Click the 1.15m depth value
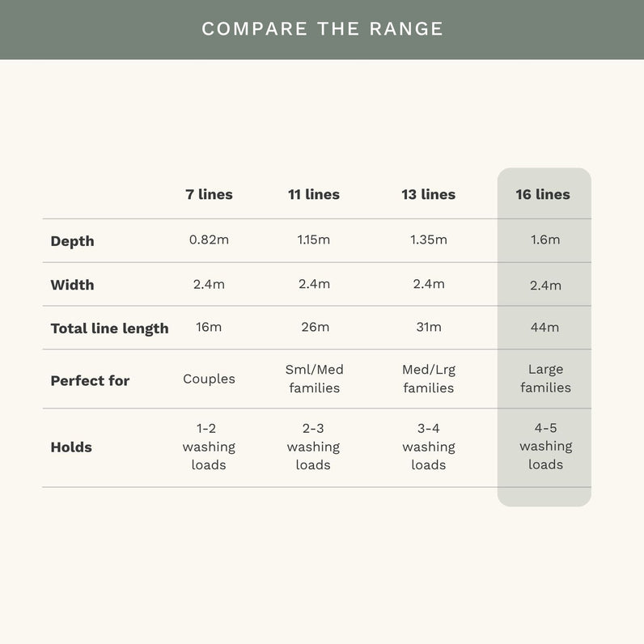The height and width of the screenshot is (644, 644). click(314, 239)
